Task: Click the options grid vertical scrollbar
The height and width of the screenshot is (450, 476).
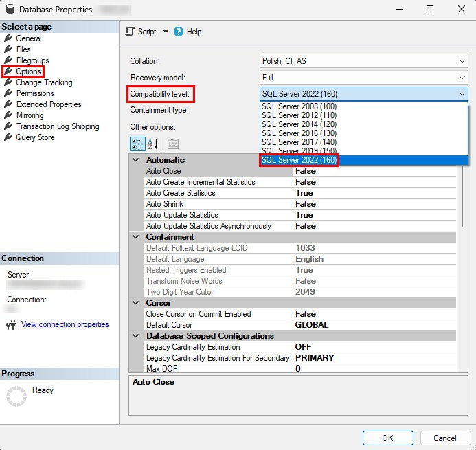Action: click(462, 197)
